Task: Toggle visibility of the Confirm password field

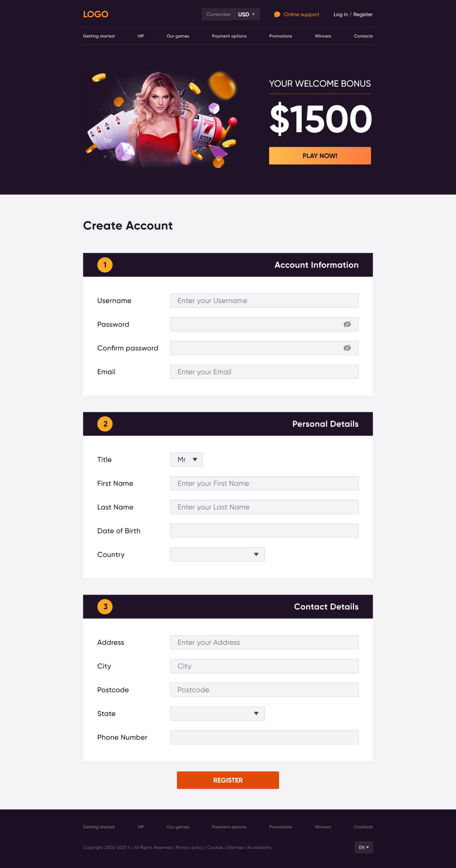Action: point(347,348)
